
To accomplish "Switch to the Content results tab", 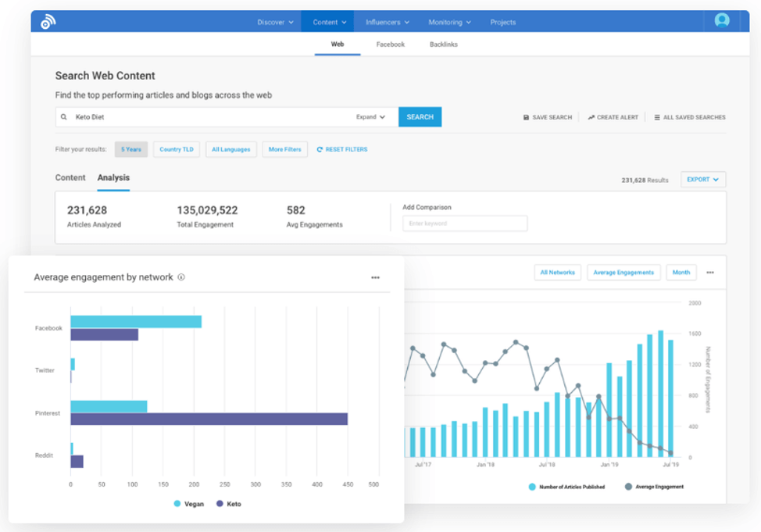I will click(x=70, y=177).
